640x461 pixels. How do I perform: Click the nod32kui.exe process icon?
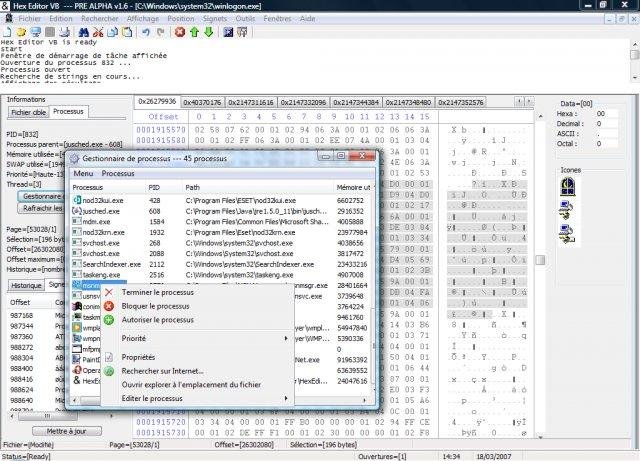77,200
